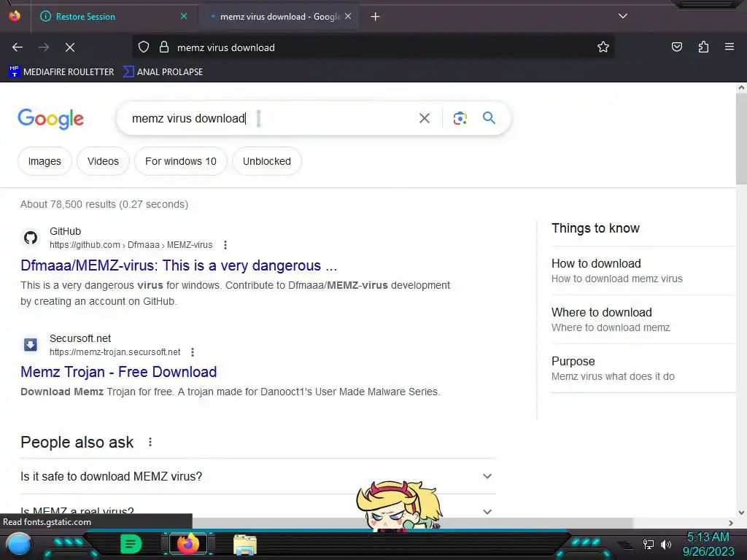Open the Dfmaaa/MEMZ-virus result link
This screenshot has height=560, width=747.
click(x=179, y=265)
